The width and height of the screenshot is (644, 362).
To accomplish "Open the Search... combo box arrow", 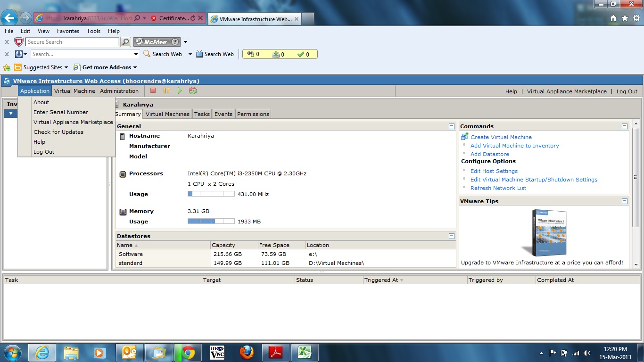I will 136,54.
